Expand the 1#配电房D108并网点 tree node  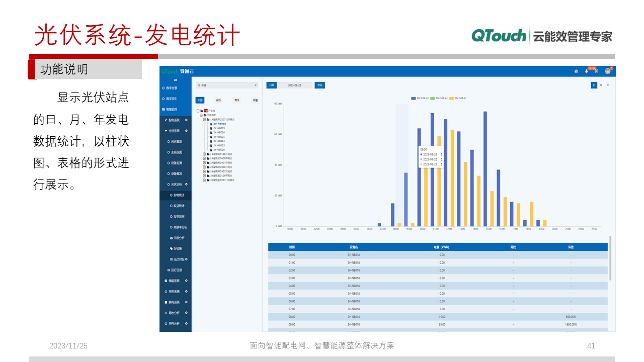coord(204,154)
